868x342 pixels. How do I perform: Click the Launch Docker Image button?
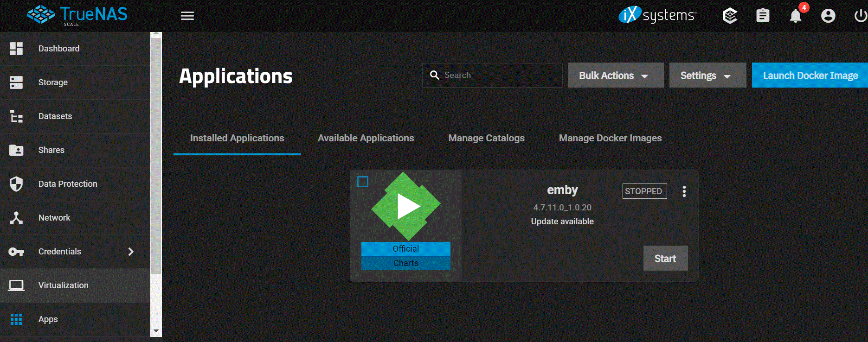click(810, 76)
